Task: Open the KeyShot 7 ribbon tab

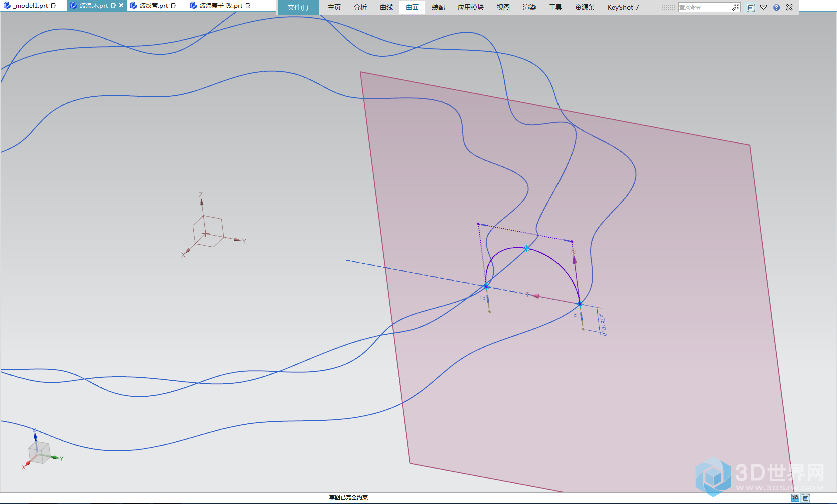Action: (x=623, y=7)
